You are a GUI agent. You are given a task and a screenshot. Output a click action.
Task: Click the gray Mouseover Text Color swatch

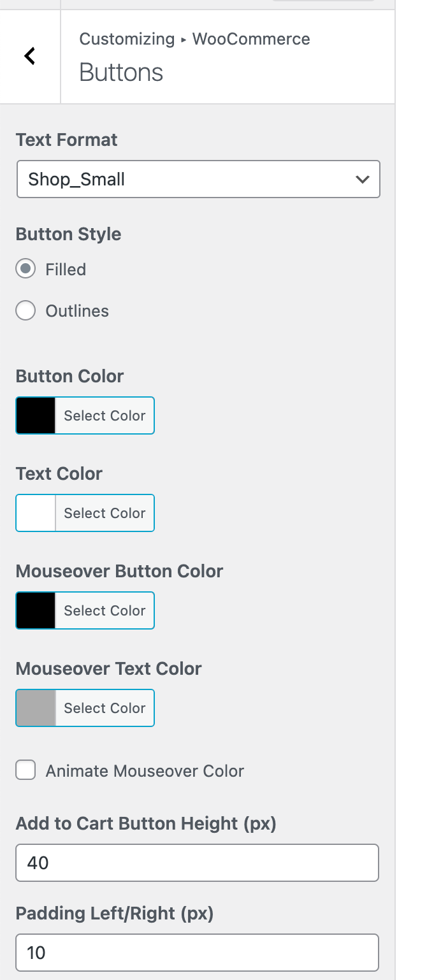(x=35, y=707)
